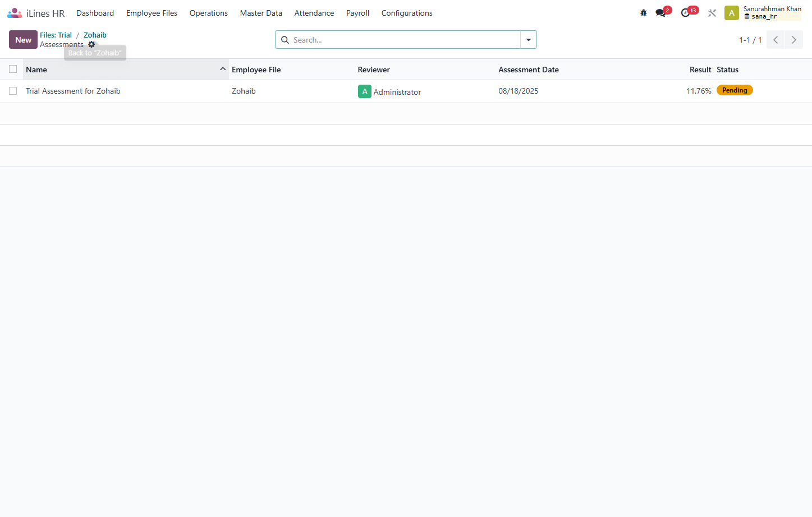Click the iLines HR logo icon
This screenshot has width=812, height=517.
[x=15, y=13]
